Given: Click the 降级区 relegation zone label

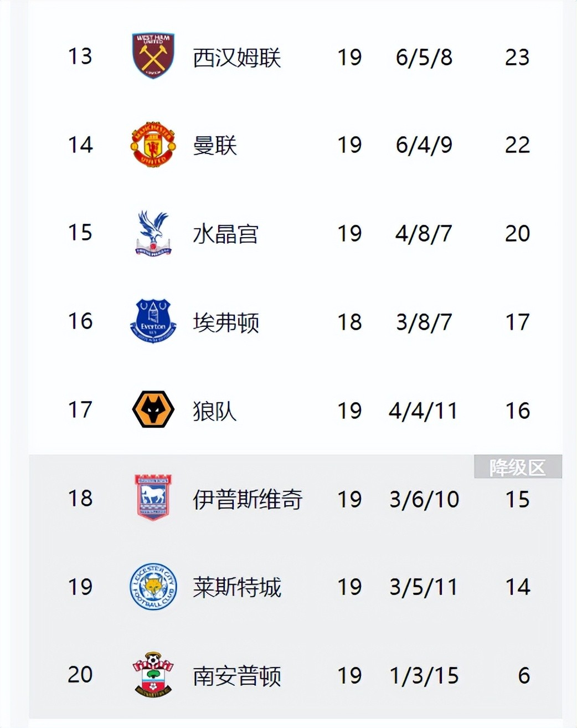Looking at the screenshot, I should click(518, 467).
